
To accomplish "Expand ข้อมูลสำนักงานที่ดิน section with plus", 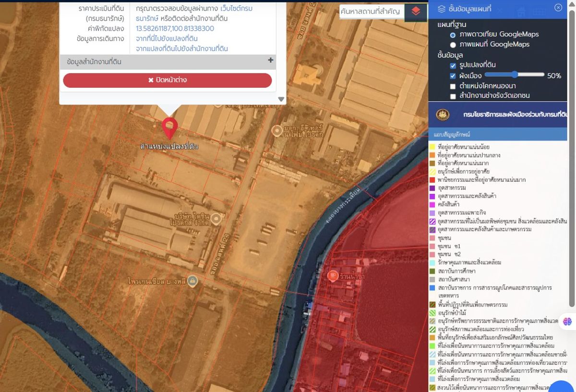I will point(270,60).
